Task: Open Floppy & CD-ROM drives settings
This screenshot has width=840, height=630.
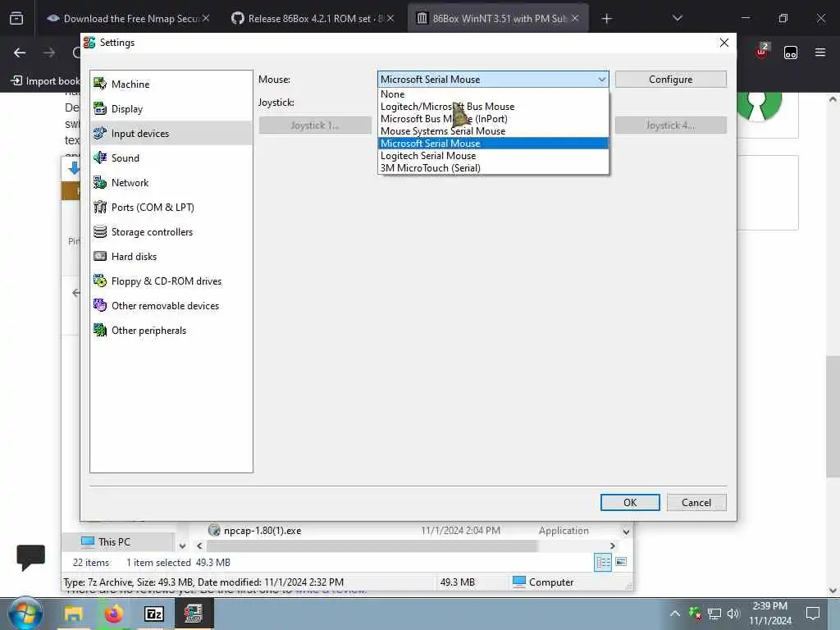Action: click(x=171, y=281)
